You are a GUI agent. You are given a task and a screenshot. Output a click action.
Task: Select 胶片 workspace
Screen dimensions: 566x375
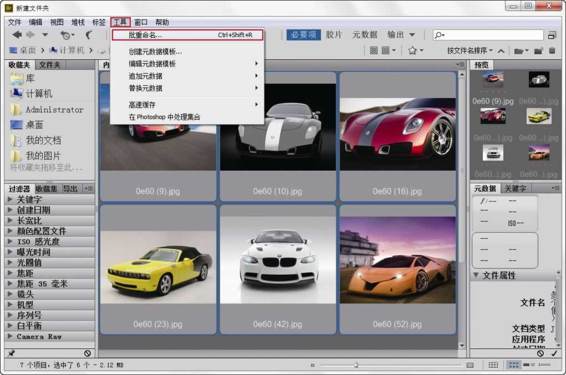(x=334, y=35)
